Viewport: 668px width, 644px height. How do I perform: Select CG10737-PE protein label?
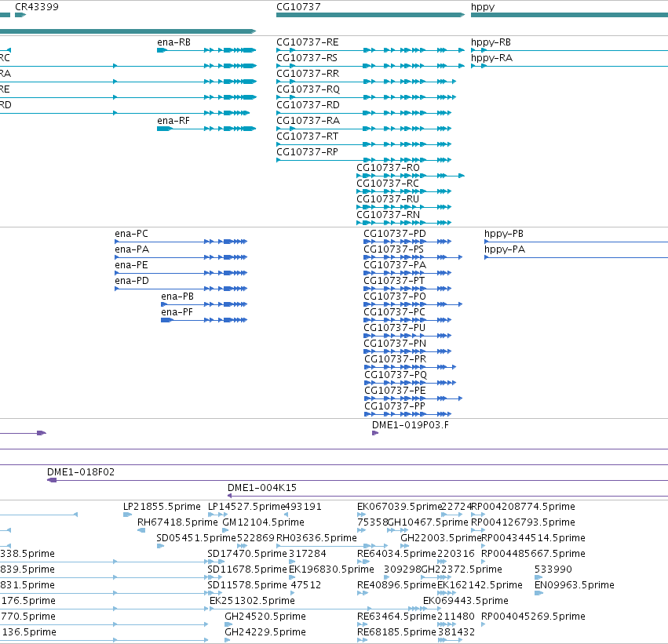pyautogui.click(x=395, y=391)
